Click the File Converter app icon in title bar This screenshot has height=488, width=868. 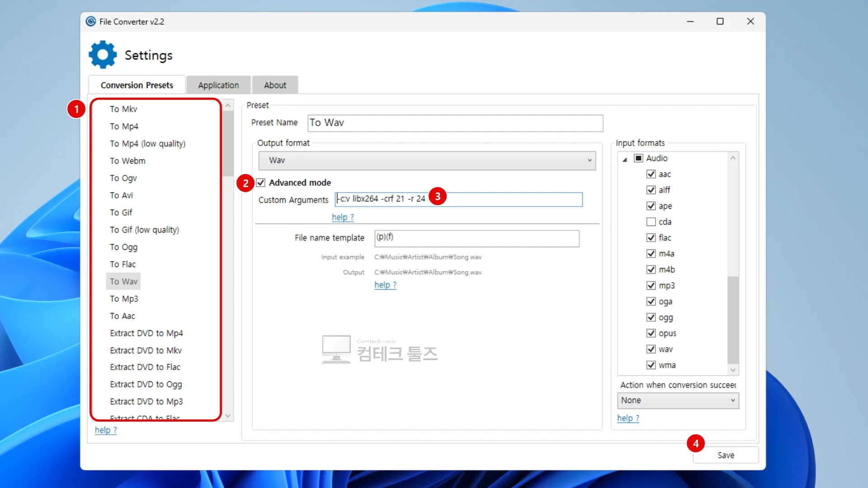[91, 21]
